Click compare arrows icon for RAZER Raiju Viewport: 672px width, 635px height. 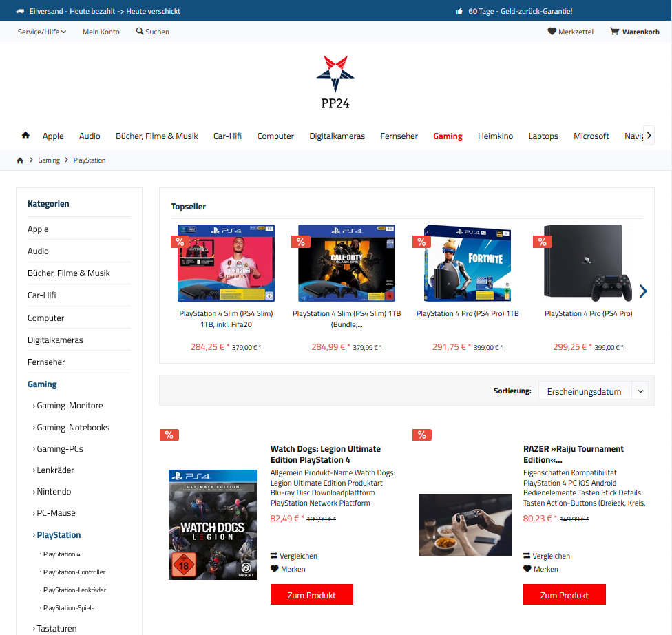coord(527,556)
